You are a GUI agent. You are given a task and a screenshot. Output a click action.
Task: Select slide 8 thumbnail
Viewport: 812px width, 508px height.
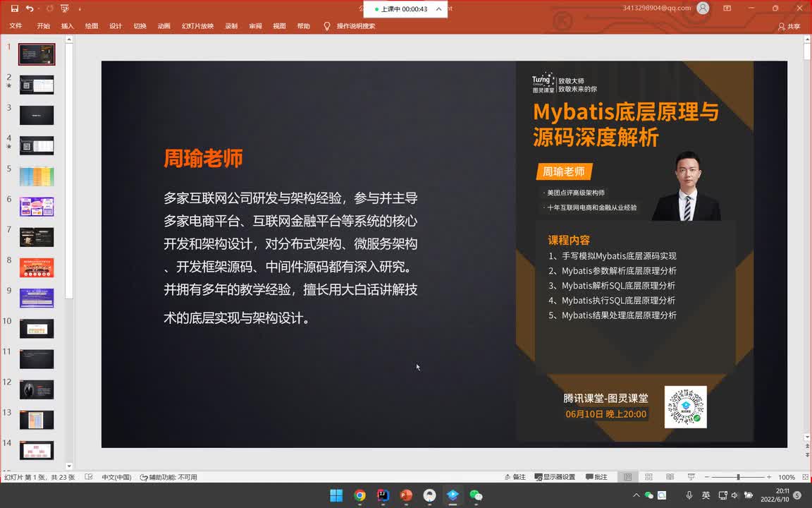click(x=37, y=267)
